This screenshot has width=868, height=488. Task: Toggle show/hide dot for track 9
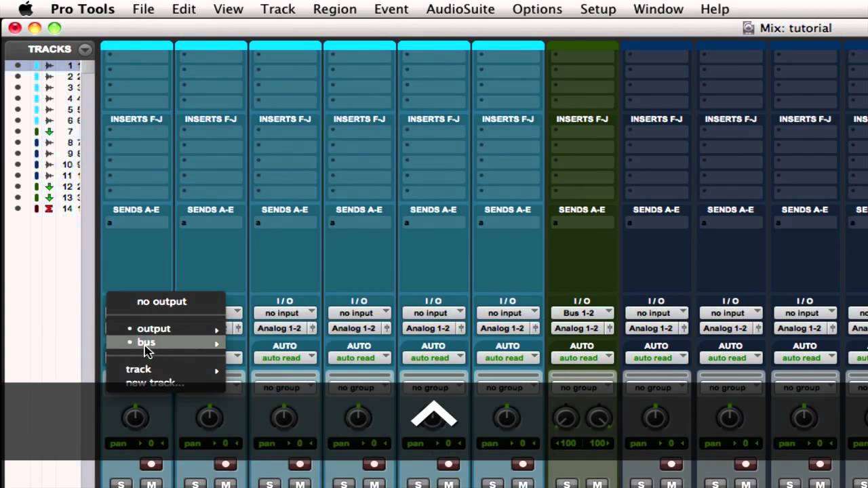[18, 154]
